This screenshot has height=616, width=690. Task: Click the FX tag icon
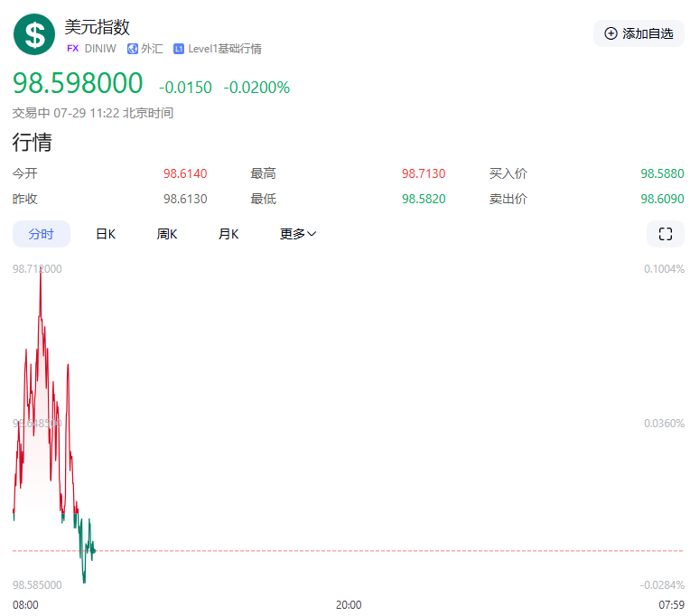click(x=72, y=49)
